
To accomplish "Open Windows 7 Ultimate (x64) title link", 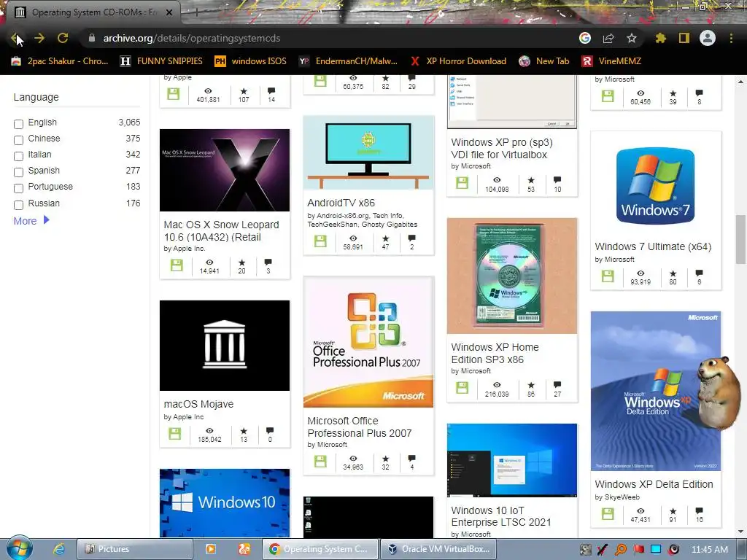I will pyautogui.click(x=653, y=246).
